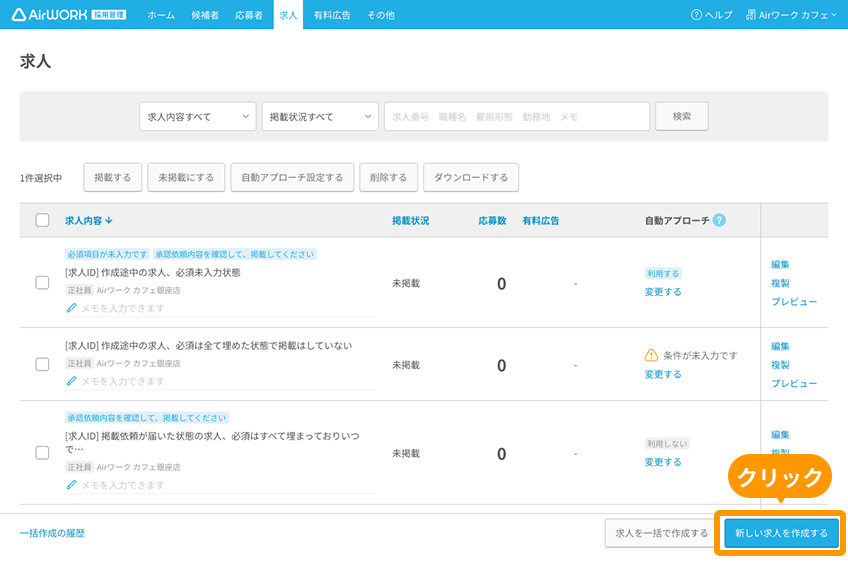Select the 求人 tab

[x=288, y=15]
